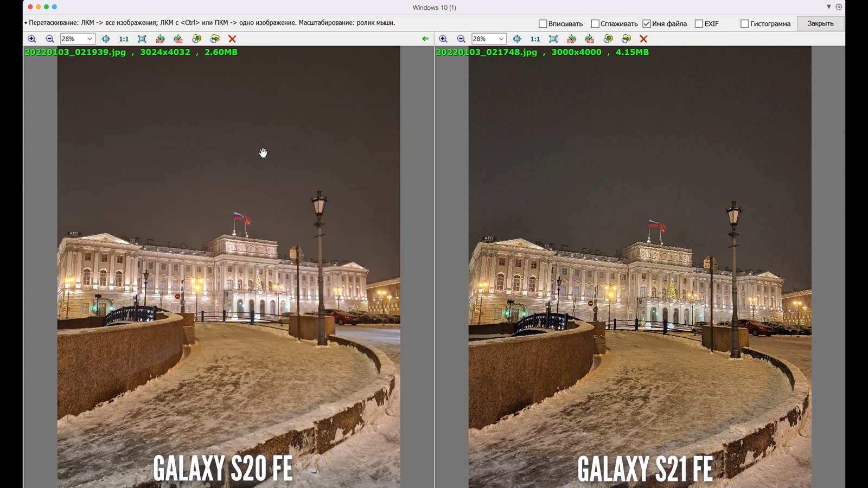The width and height of the screenshot is (868, 488).
Task: Enable the Гистограмма checkbox
Action: (745, 24)
